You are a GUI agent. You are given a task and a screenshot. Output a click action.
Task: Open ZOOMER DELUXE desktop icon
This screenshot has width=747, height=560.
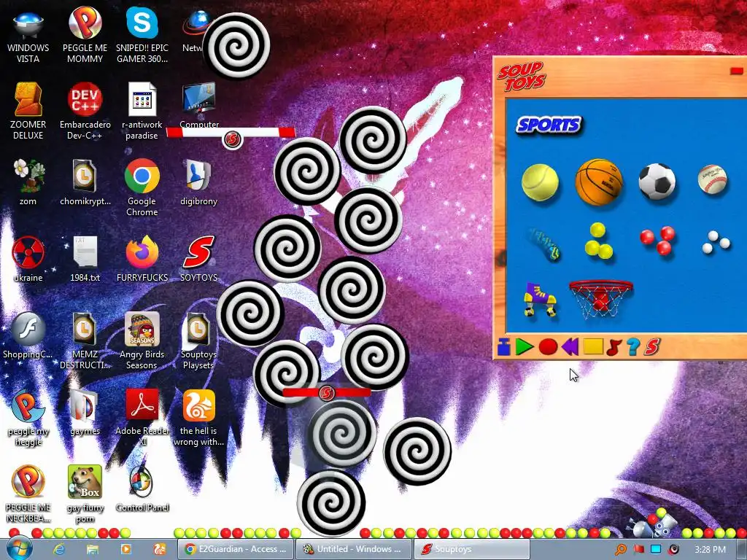(28, 112)
